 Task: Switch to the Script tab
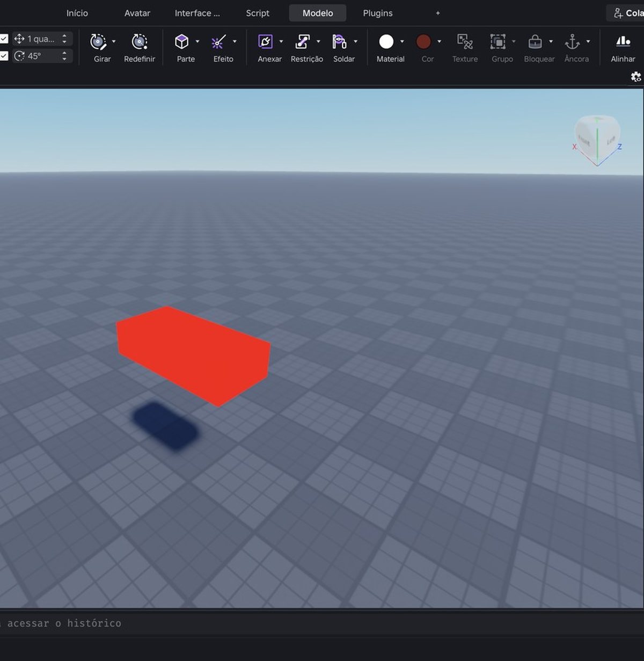(258, 13)
